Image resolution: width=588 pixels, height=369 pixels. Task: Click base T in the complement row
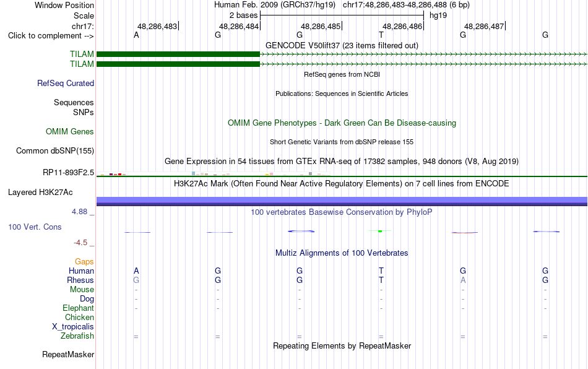click(381, 35)
